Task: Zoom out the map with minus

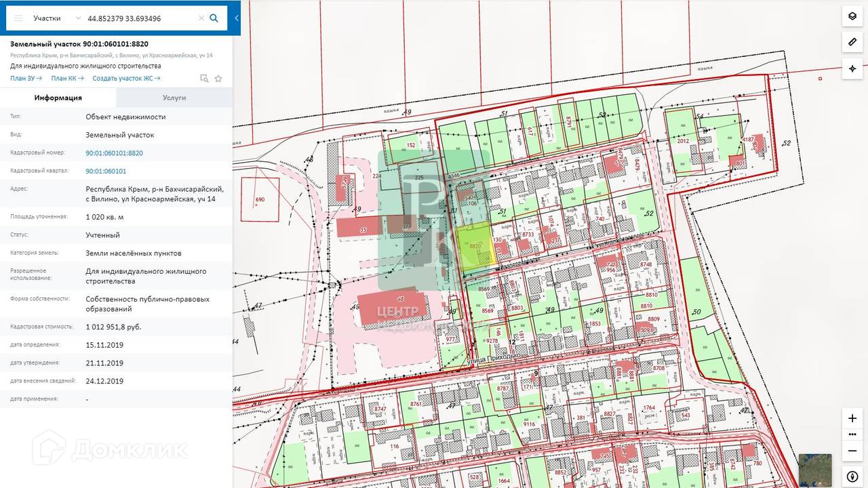Action: tap(852, 451)
